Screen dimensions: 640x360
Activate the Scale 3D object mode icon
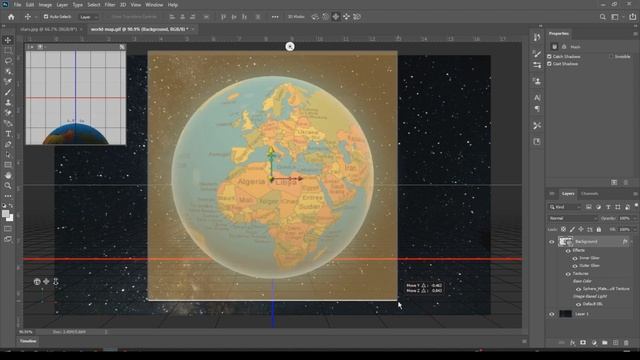(x=357, y=17)
